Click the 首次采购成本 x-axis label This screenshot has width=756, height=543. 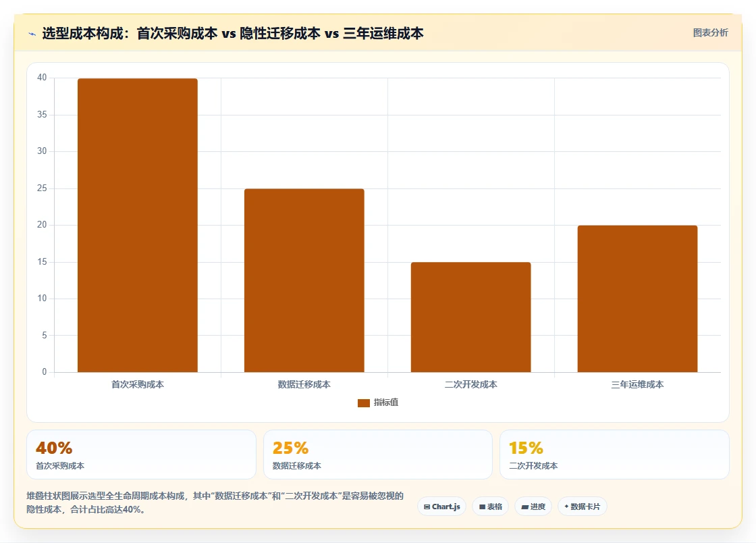coord(138,384)
